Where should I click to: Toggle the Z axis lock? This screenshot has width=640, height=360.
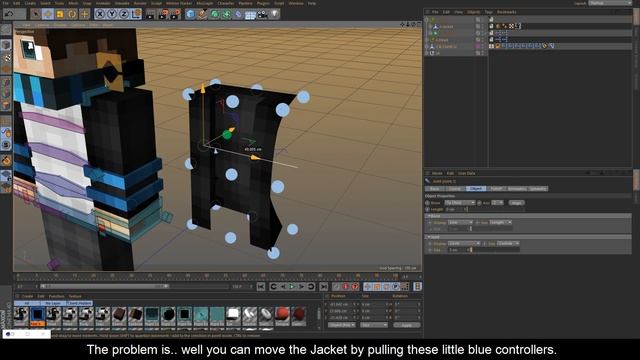[124, 14]
